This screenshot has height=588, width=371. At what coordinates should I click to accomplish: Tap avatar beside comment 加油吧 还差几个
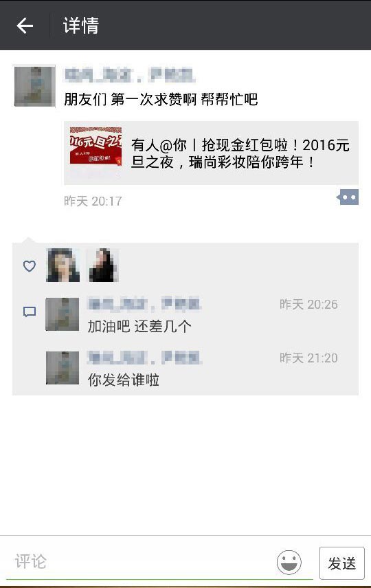63,314
